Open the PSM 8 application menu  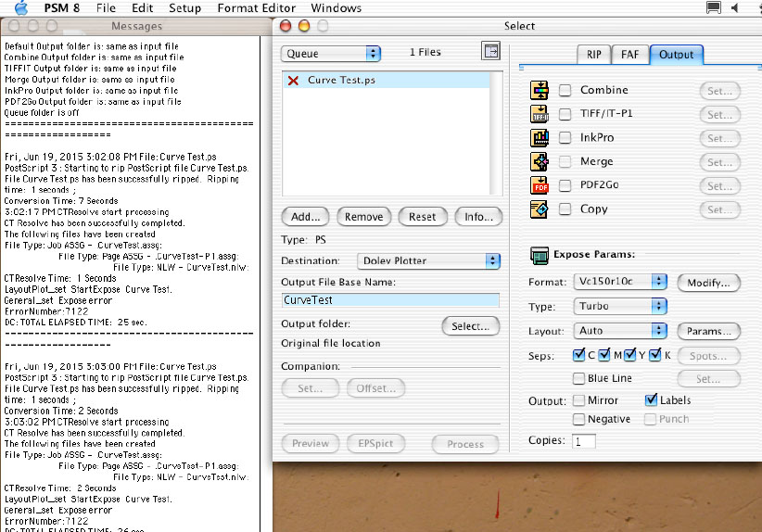pyautogui.click(x=62, y=7)
